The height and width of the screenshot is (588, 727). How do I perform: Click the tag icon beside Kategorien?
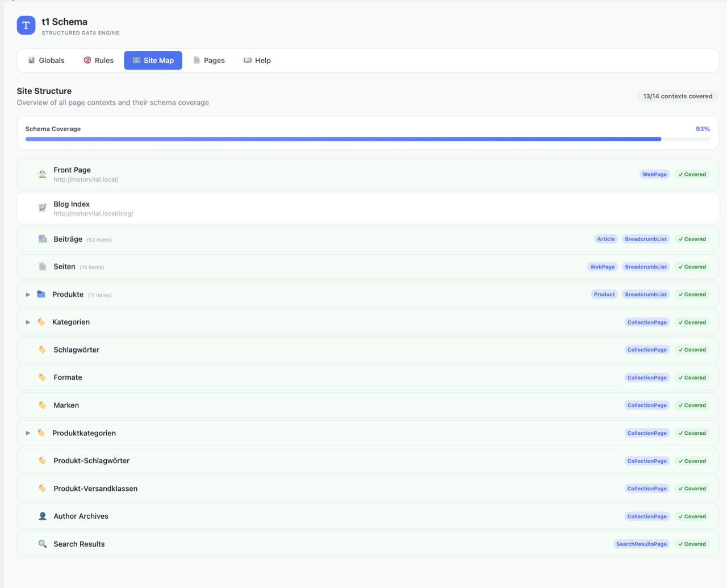tap(41, 322)
